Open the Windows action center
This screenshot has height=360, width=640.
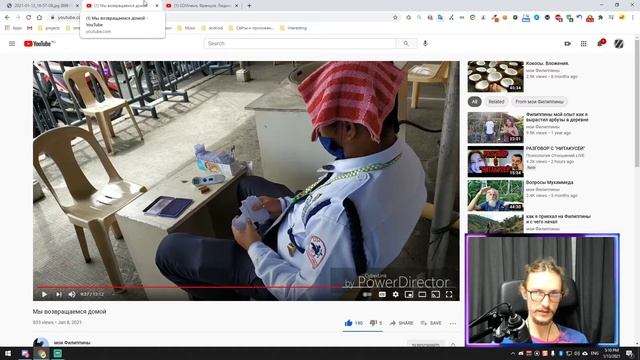tap(630, 353)
